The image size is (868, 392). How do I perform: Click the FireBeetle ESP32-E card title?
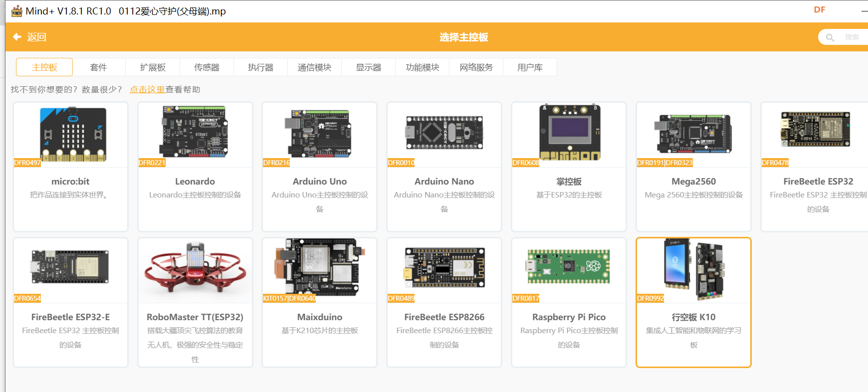pyautogui.click(x=70, y=317)
